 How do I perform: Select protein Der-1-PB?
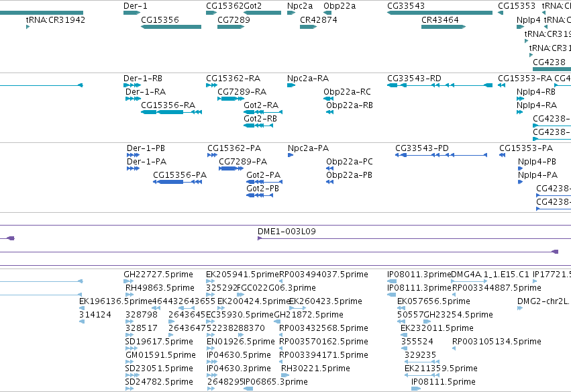(133, 155)
